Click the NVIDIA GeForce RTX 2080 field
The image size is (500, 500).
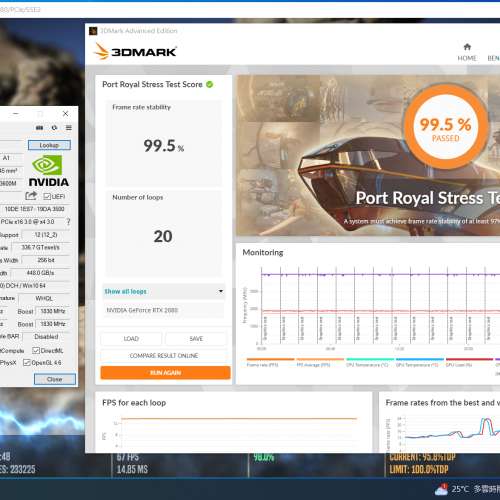coord(164,310)
